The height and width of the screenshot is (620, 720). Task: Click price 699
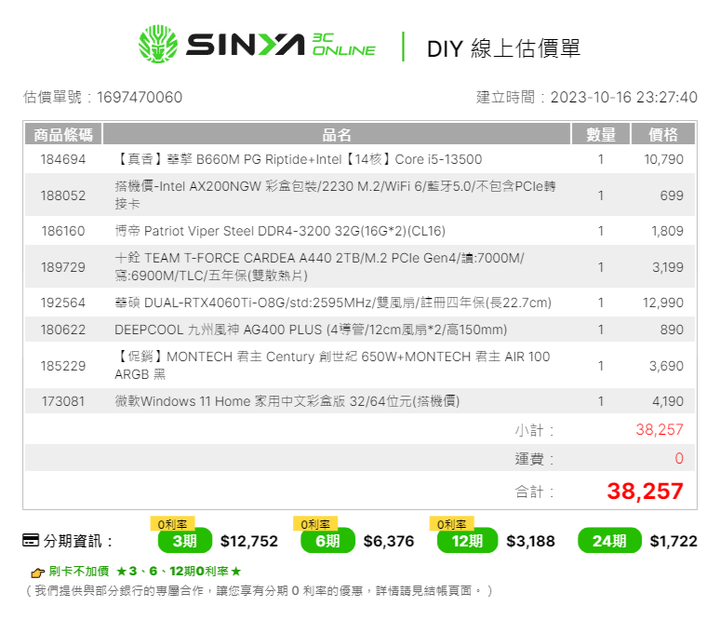[x=672, y=196]
